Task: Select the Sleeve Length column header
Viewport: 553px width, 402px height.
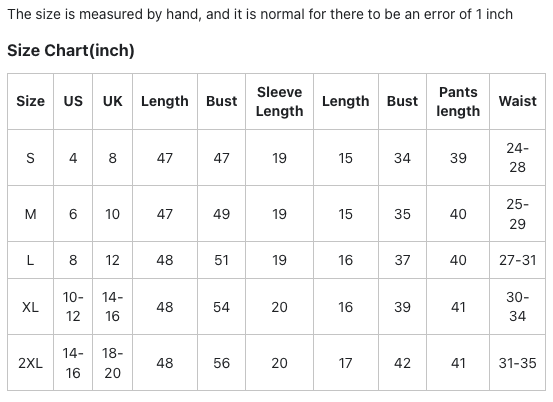Action: pyautogui.click(x=279, y=102)
